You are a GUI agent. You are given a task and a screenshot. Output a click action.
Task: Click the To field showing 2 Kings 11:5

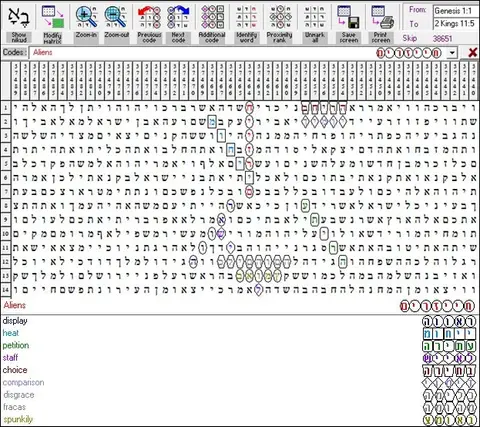[x=455, y=24]
